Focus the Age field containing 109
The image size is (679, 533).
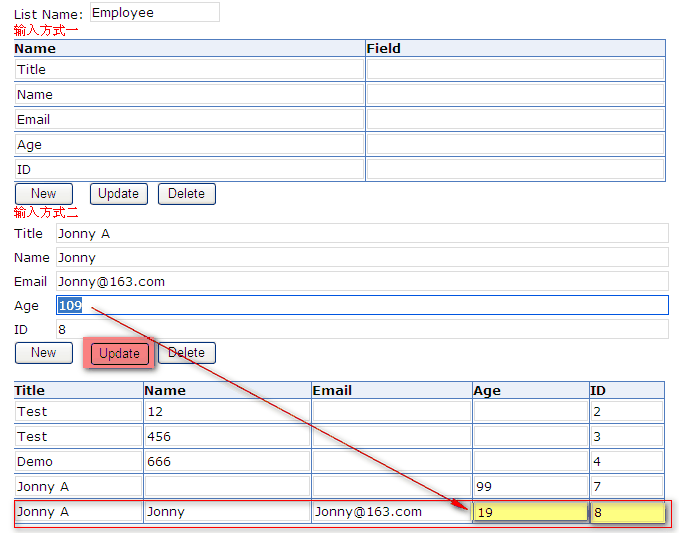[x=362, y=305]
